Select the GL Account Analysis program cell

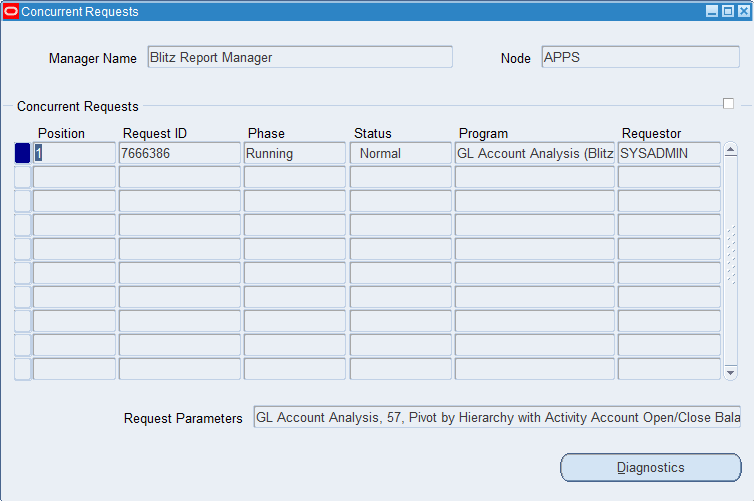pyautogui.click(x=534, y=153)
